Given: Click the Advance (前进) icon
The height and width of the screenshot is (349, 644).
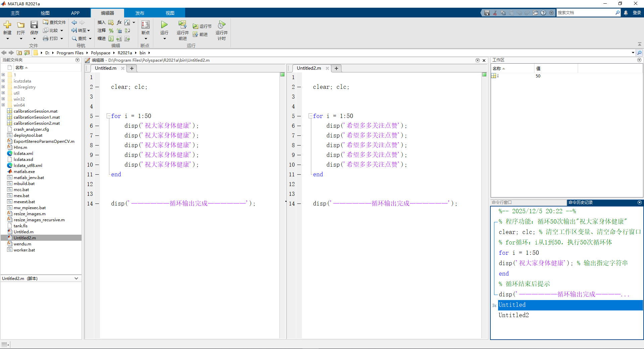Looking at the screenshot, I should tap(195, 34).
